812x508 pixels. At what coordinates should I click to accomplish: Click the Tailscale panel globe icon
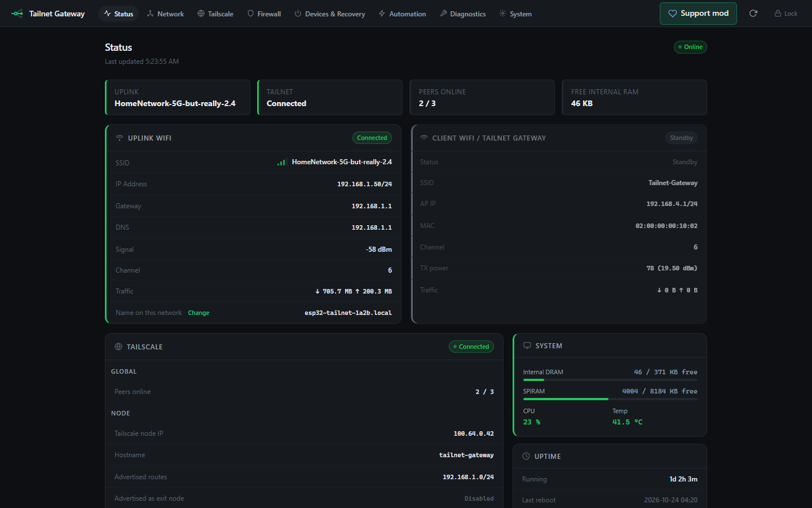point(118,347)
